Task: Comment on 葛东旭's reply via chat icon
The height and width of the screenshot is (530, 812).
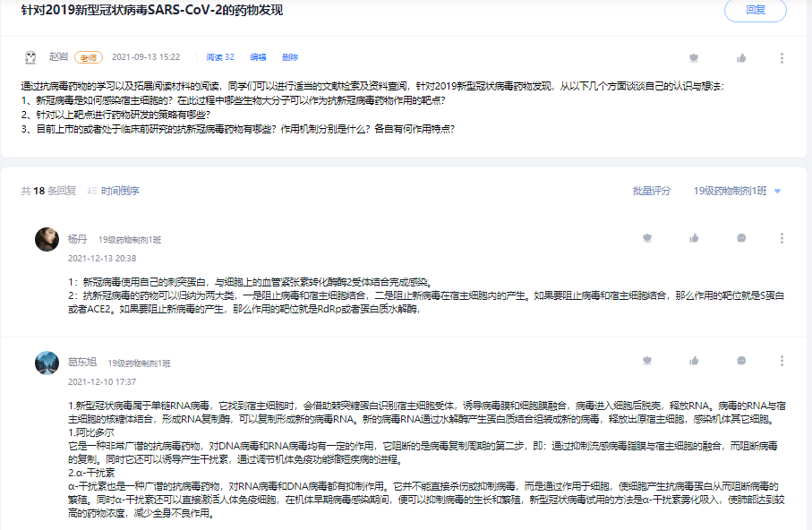Action: pos(741,361)
